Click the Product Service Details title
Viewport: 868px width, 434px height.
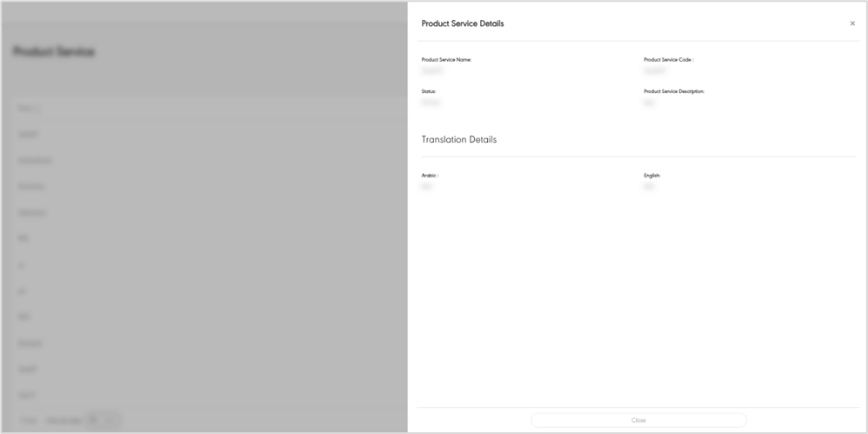point(462,23)
